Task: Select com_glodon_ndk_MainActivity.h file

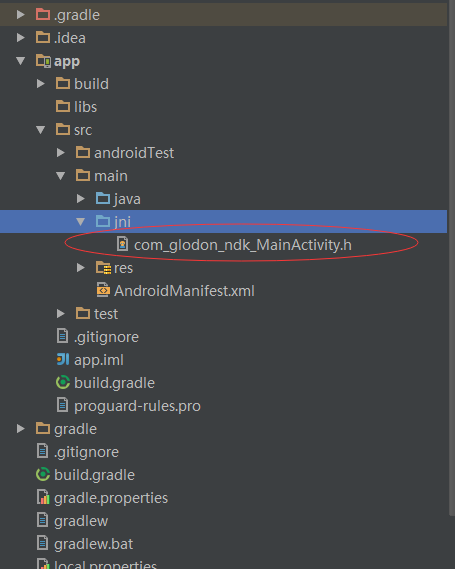Action: 243,245
